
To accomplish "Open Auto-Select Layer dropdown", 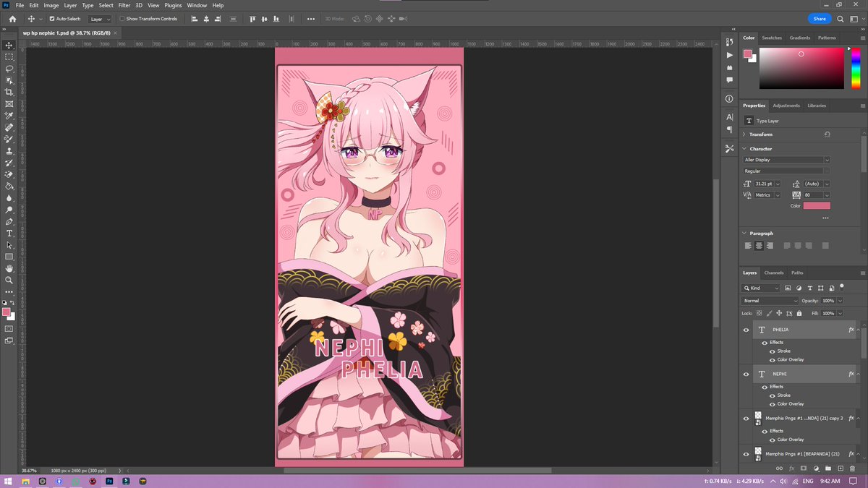I will click(99, 19).
